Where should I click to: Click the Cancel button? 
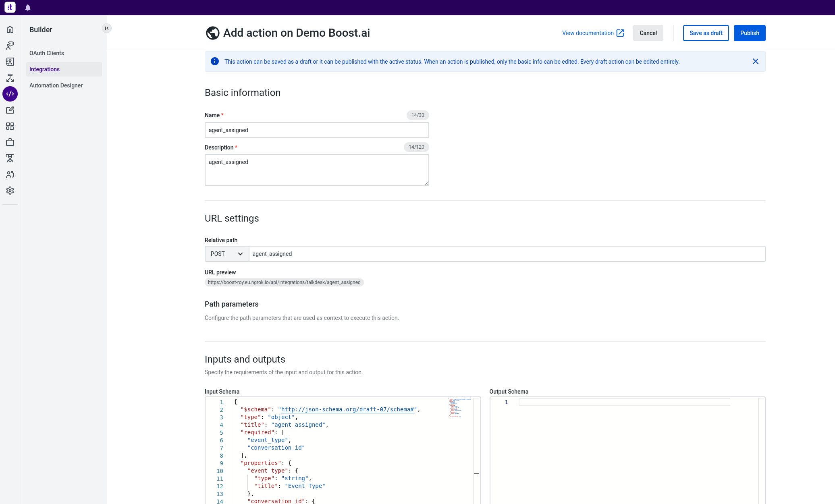point(648,33)
